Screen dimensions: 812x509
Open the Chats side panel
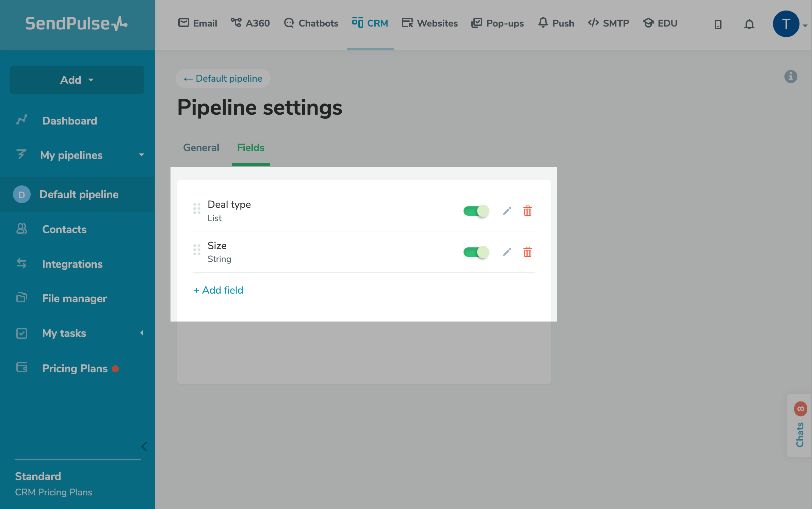pos(799,425)
